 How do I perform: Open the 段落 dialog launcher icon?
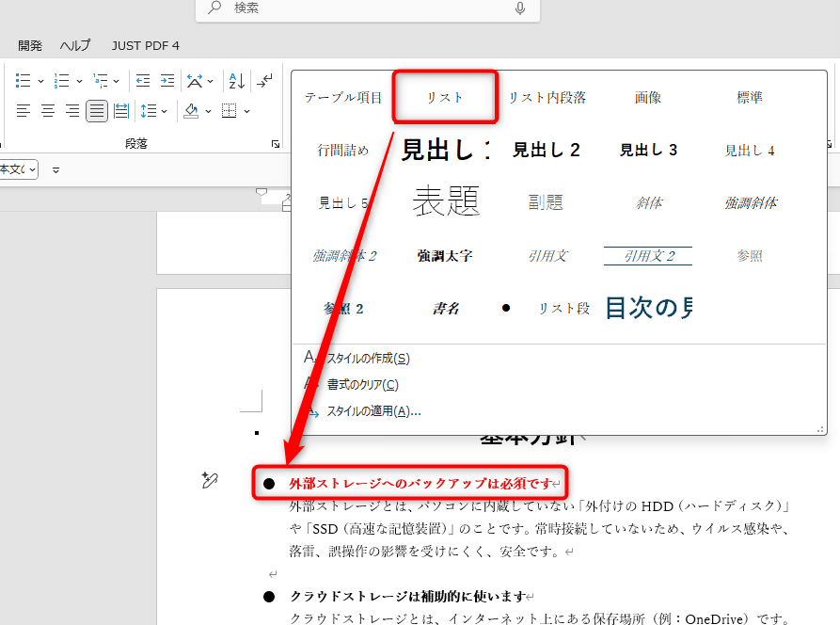tap(275, 143)
